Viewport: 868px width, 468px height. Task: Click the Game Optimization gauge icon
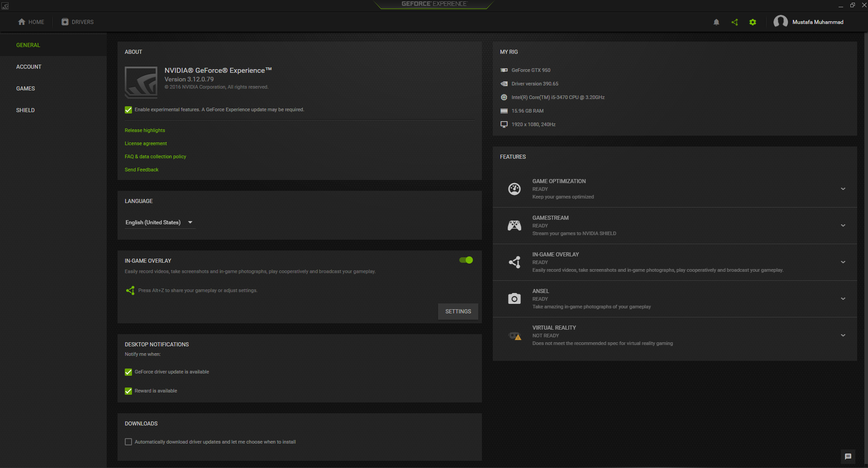pyautogui.click(x=514, y=189)
